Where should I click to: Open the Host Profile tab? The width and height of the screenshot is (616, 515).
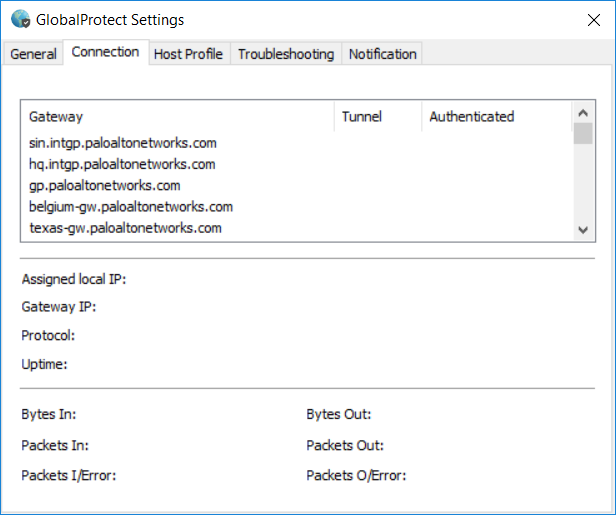pos(188,54)
